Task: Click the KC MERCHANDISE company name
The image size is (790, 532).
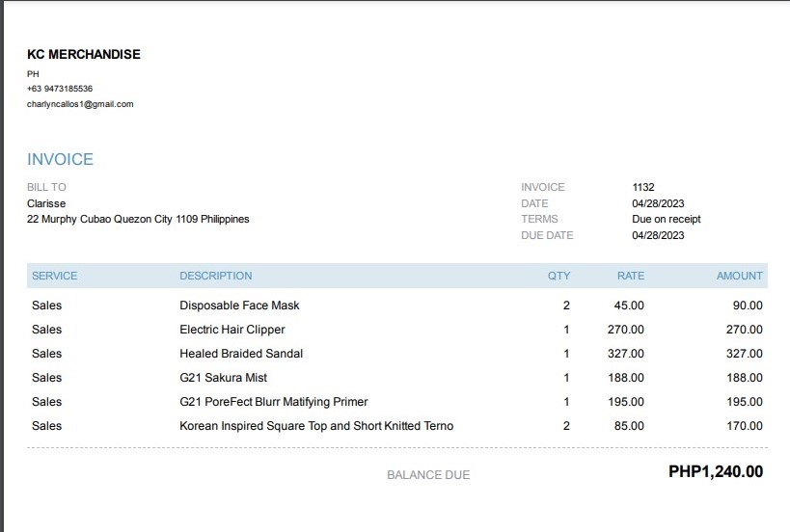Action: 84,55
